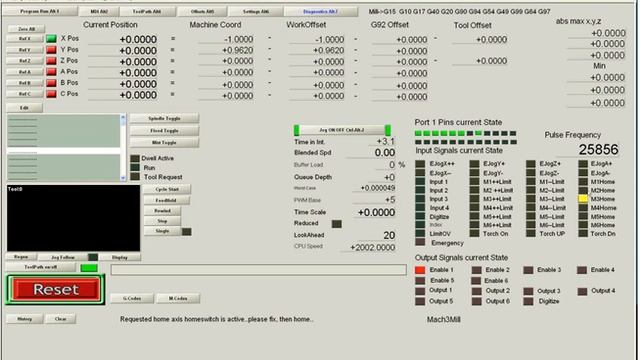Toggle ToolPath on/off
640x360 pixels.
click(x=40, y=267)
